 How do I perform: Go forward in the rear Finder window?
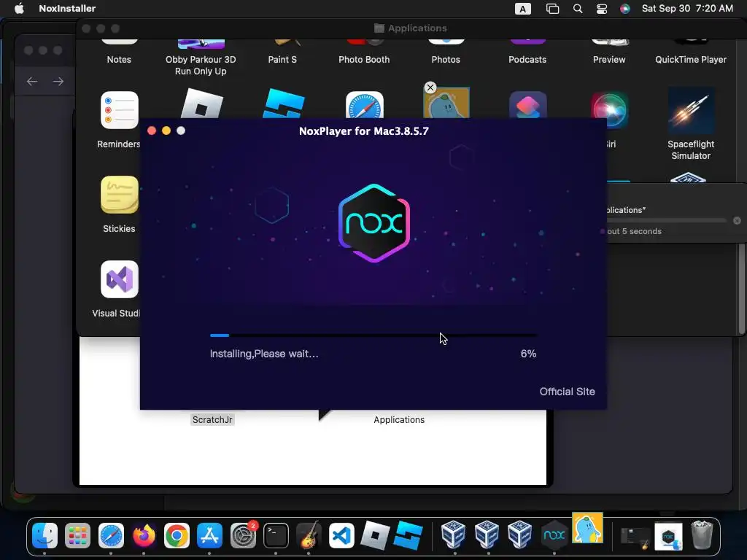pyautogui.click(x=58, y=82)
